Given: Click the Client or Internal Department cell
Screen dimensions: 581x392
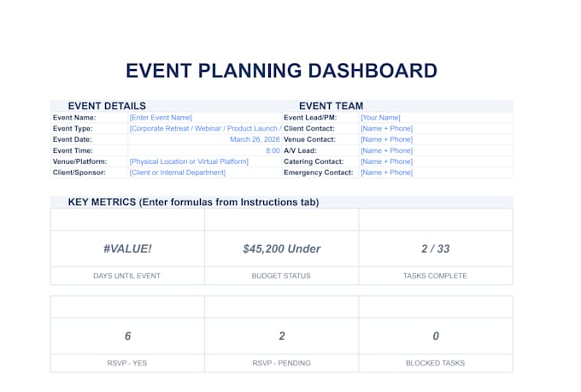Looking at the screenshot, I should click(204, 173).
